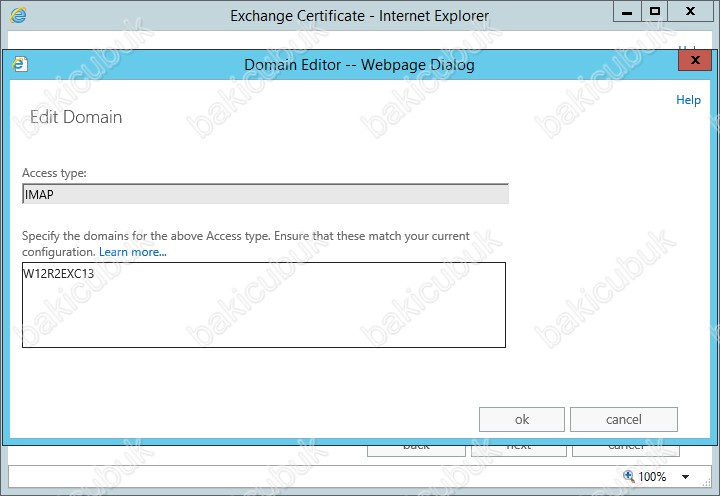The height and width of the screenshot is (496, 720).
Task: Click the Internet Explorer logo in the Exchange Certificate title bar
Action: point(18,15)
